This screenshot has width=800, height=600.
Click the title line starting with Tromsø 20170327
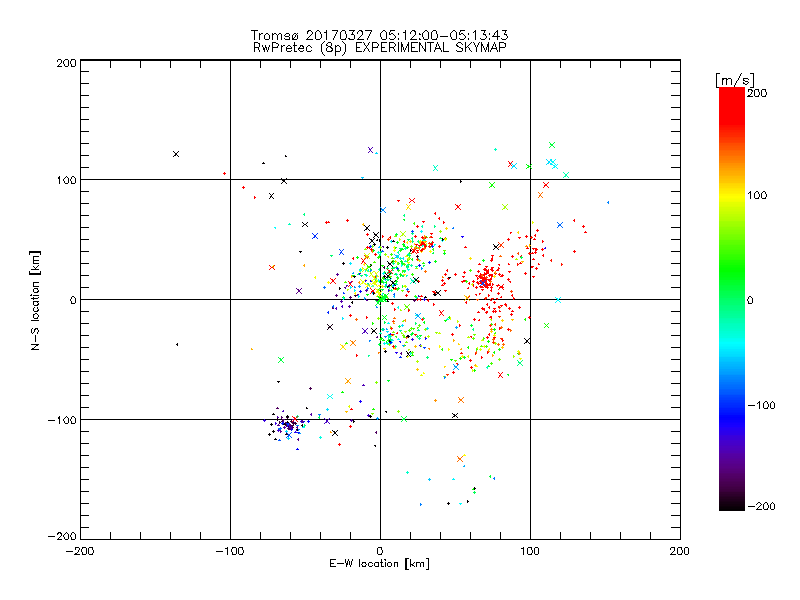point(379,35)
